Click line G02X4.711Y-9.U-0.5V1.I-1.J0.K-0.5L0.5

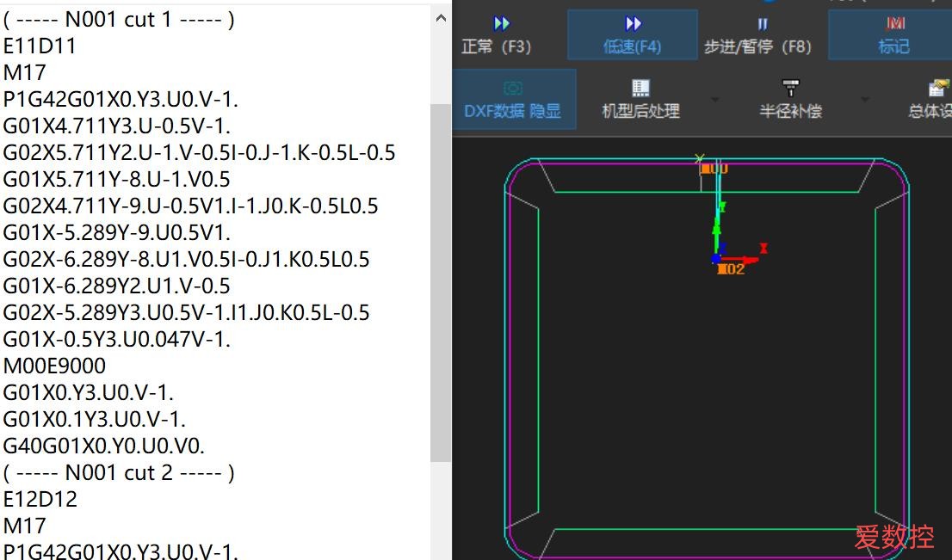190,206
